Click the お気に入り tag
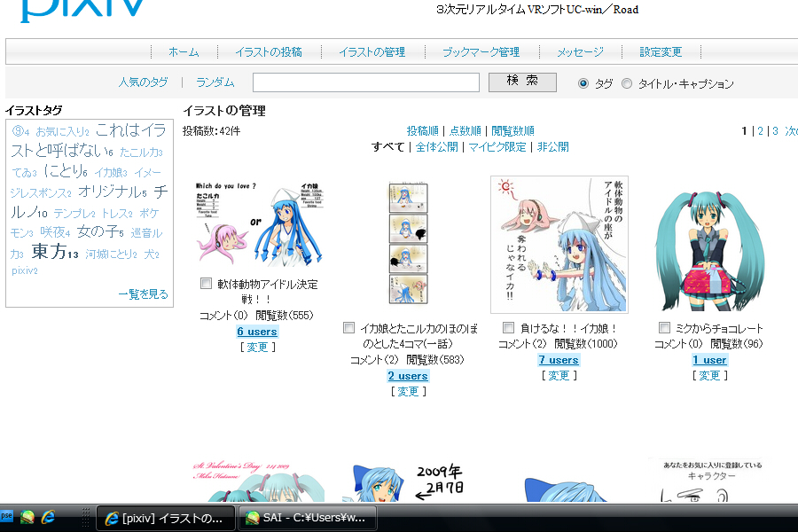 pyautogui.click(x=63, y=132)
